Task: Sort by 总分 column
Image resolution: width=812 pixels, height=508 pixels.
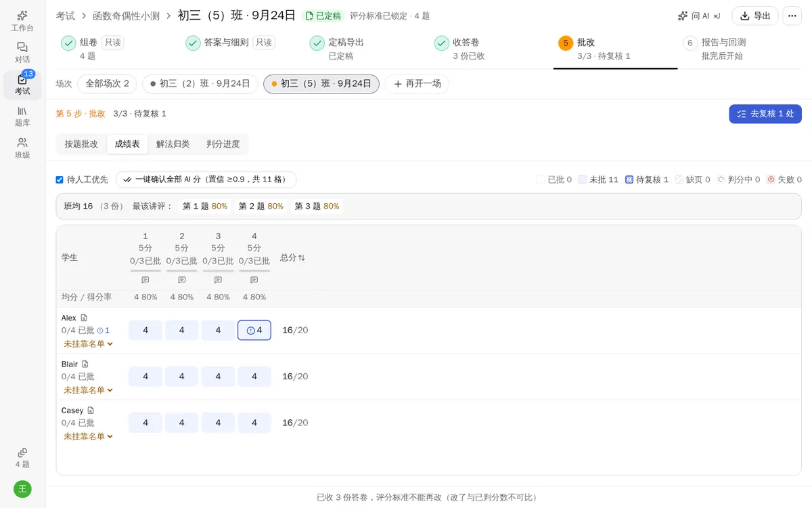Action: click(x=293, y=258)
